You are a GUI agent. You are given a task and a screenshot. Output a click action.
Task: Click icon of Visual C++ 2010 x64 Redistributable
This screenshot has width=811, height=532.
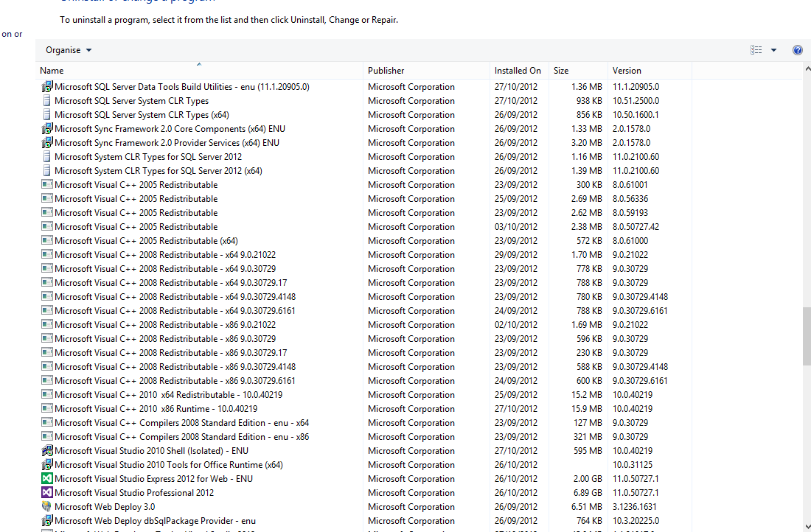pos(47,394)
